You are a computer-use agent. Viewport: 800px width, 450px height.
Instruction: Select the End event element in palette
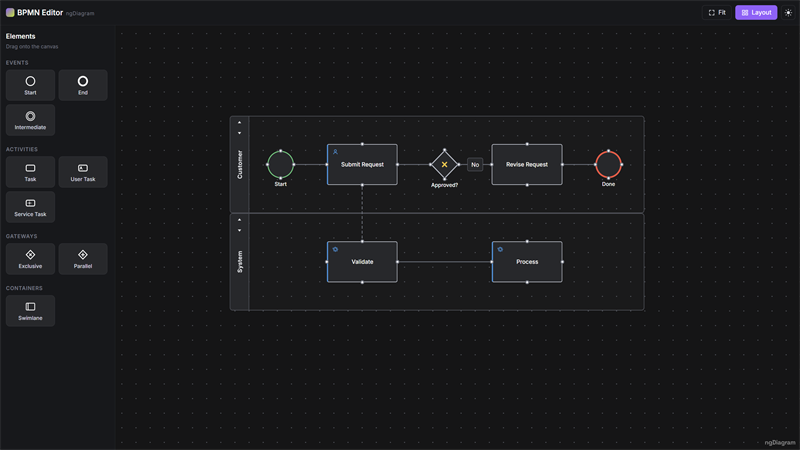[x=83, y=85]
